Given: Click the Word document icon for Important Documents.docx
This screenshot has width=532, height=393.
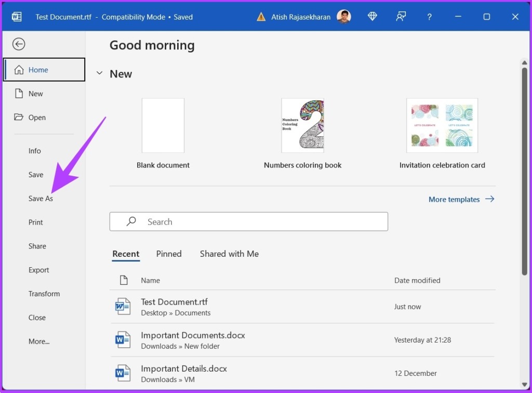Looking at the screenshot, I should [x=123, y=340].
